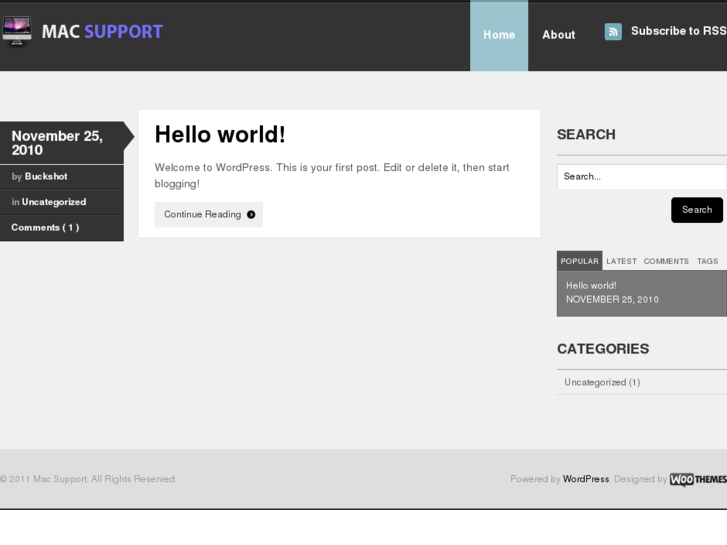View Comments ( 1 ) for the post
727x545 pixels.
click(x=45, y=227)
